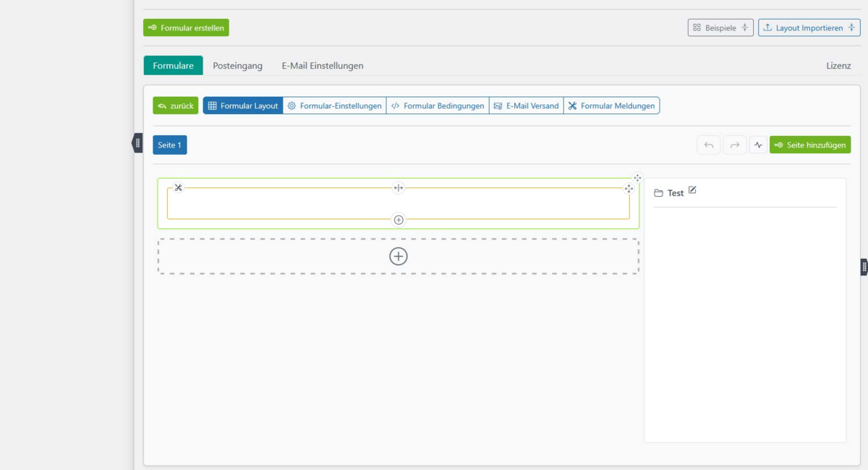The height and width of the screenshot is (470, 868).
Task: Expand Layout Importieren panel
Action: pyautogui.click(x=809, y=27)
